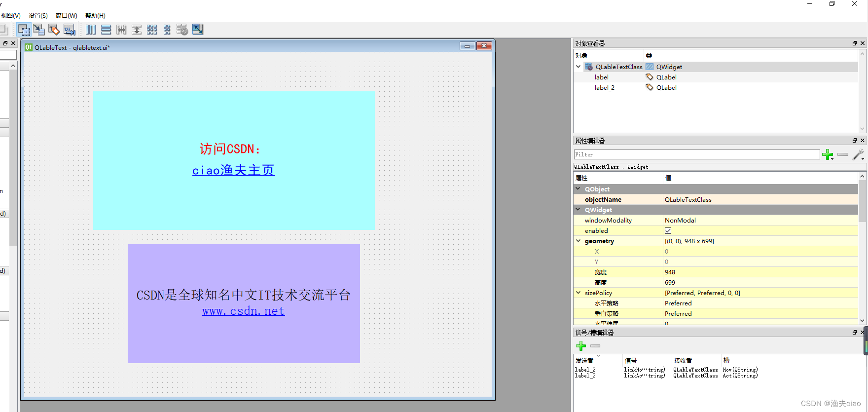Float the 信号/槽编辑器 dock panel
The width and height of the screenshot is (868, 412).
point(855,333)
